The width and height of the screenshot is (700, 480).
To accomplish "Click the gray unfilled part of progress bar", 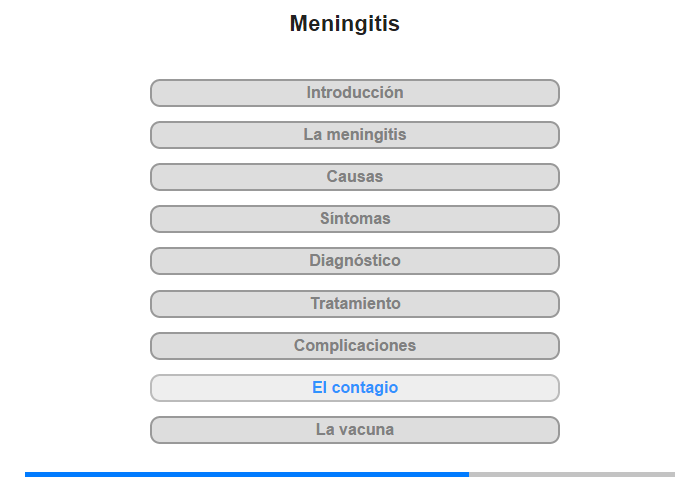I will pyautogui.click(x=572, y=474).
